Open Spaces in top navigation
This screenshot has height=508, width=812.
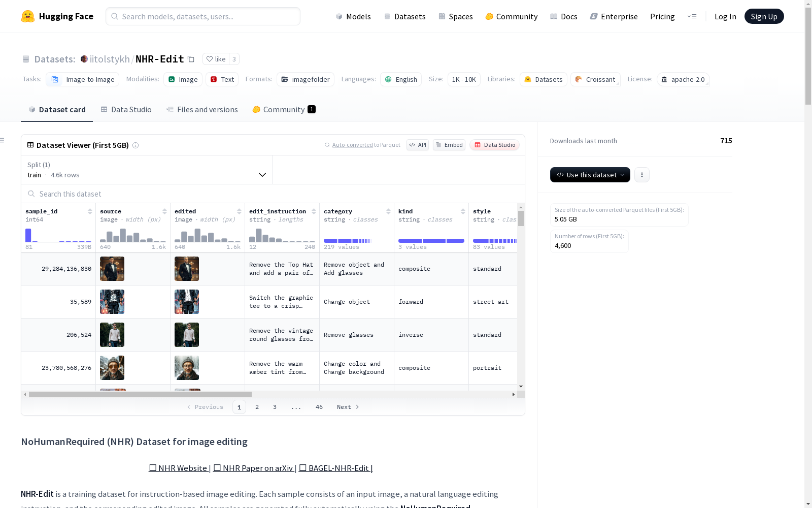456,16
